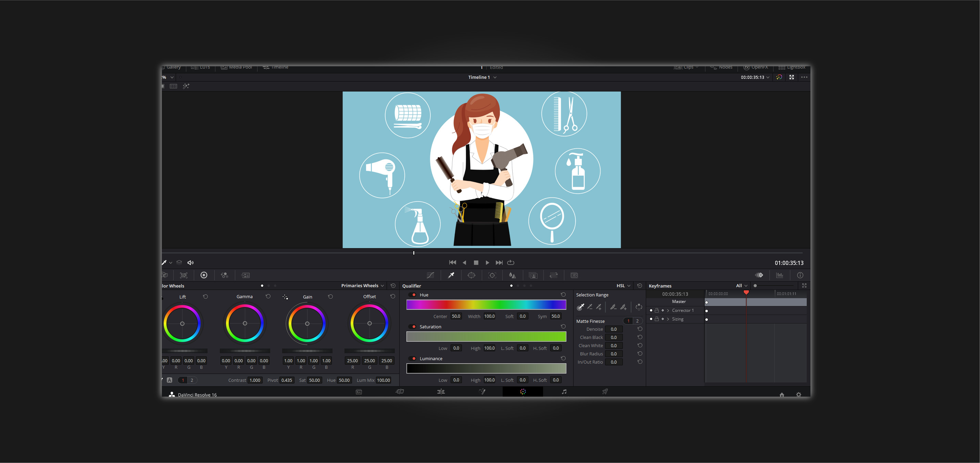980x463 pixels.
Task: Select the Power Window palette icon
Action: (472, 275)
